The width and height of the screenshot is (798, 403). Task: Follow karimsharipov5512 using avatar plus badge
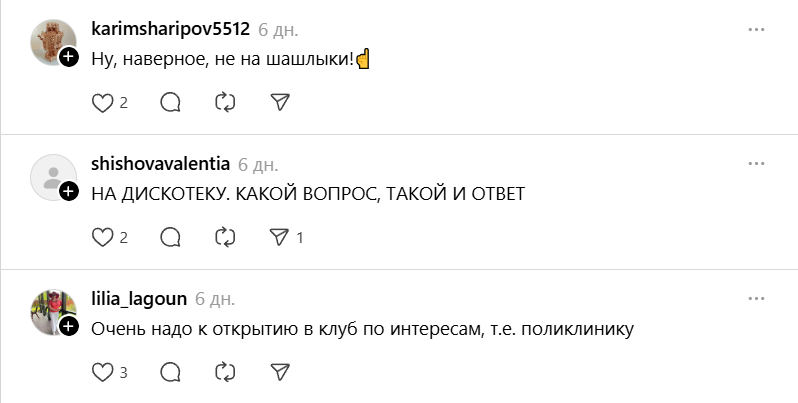coord(69,58)
